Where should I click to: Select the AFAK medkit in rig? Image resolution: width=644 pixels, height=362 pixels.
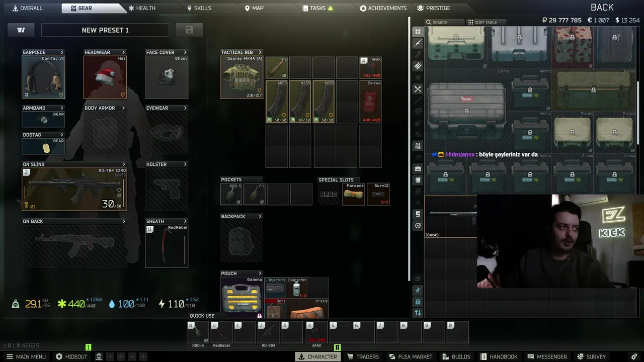pyautogui.click(x=370, y=67)
